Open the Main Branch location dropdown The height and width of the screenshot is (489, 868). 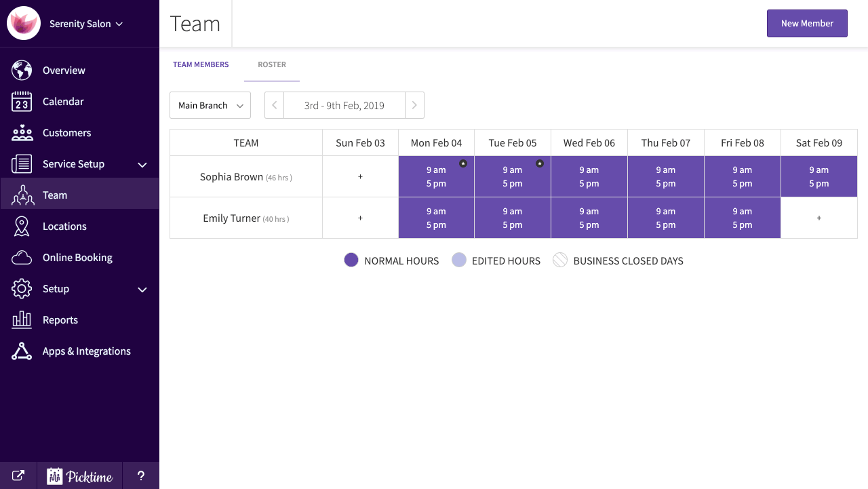(210, 106)
